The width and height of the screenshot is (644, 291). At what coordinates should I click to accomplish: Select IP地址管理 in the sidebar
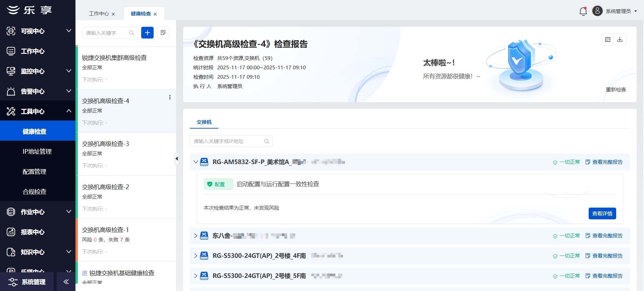[x=37, y=152]
